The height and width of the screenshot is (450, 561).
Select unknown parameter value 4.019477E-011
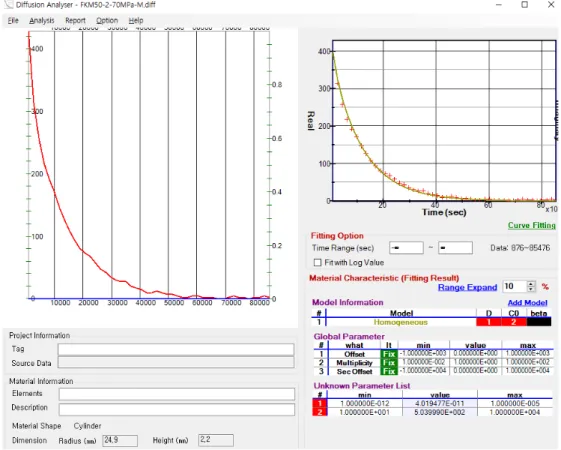[x=440, y=403]
